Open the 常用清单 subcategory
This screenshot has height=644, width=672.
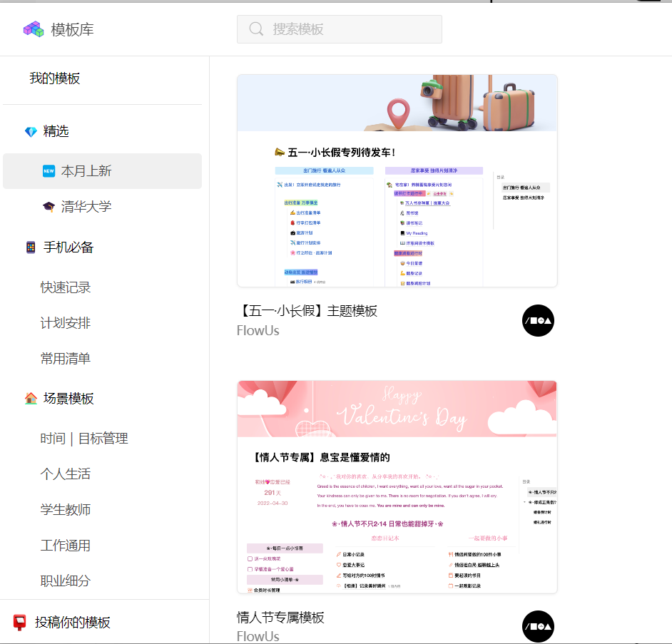click(66, 359)
